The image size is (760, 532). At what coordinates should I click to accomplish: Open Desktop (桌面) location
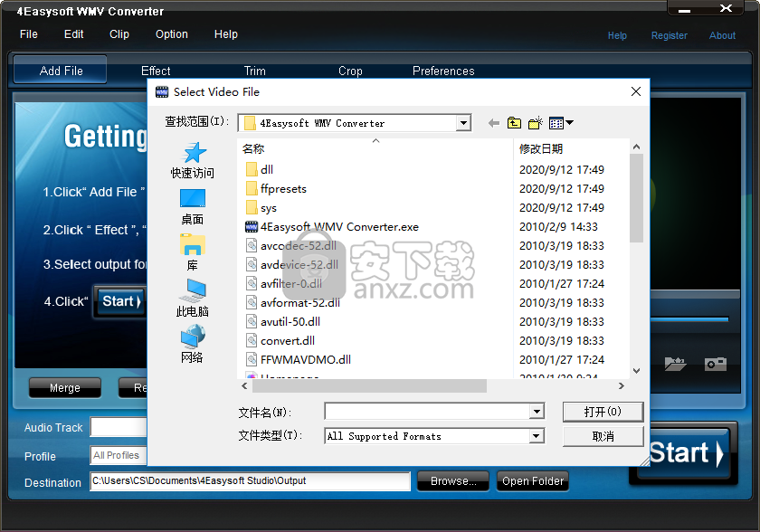point(193,207)
